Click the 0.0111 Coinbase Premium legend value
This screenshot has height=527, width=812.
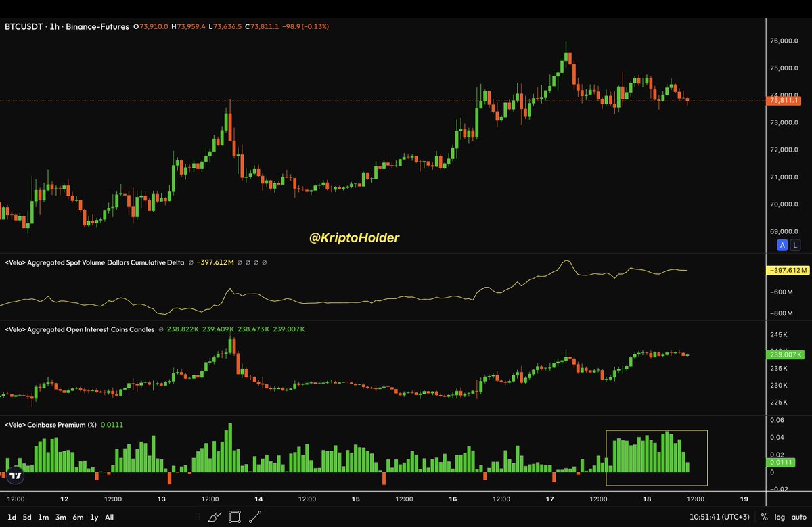(x=112, y=425)
